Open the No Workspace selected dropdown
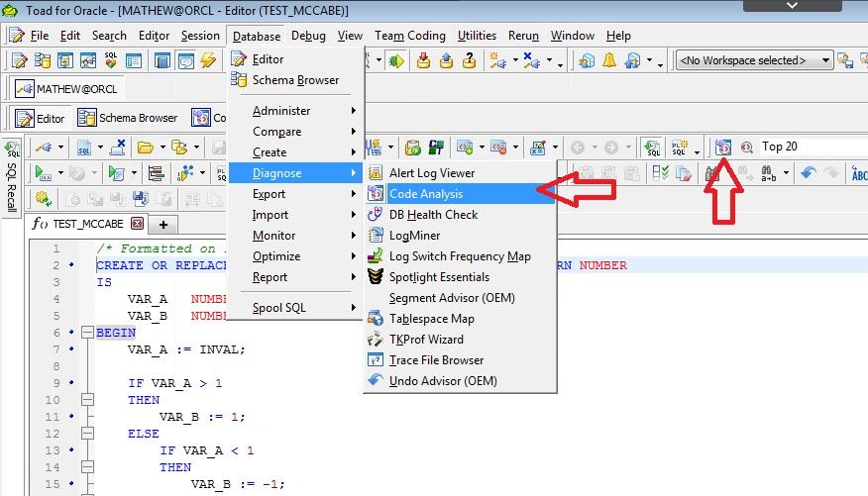The width and height of the screenshot is (868, 496). point(754,60)
